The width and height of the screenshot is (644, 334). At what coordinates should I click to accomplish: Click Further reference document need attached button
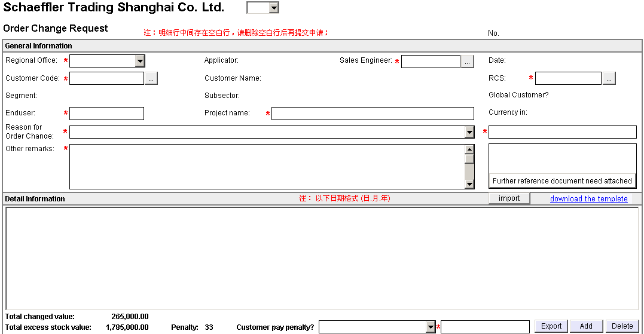[x=562, y=181]
